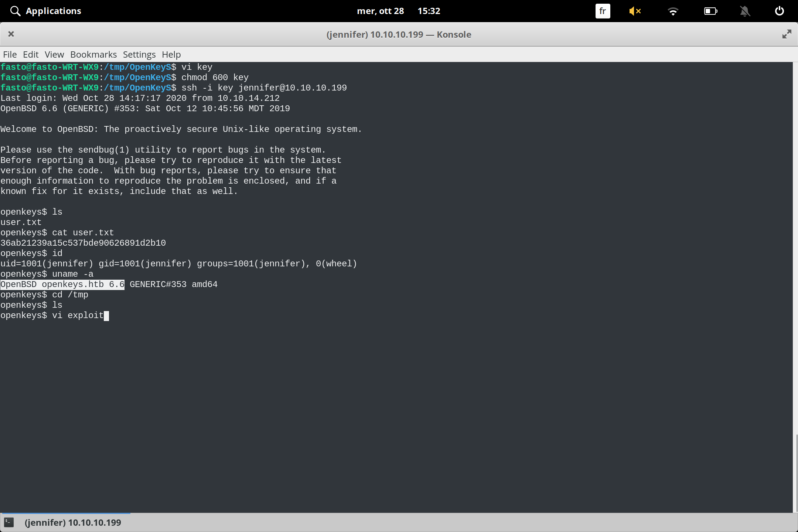The width and height of the screenshot is (798, 532).
Task: Open the Applications search magnifier icon
Action: click(x=15, y=11)
